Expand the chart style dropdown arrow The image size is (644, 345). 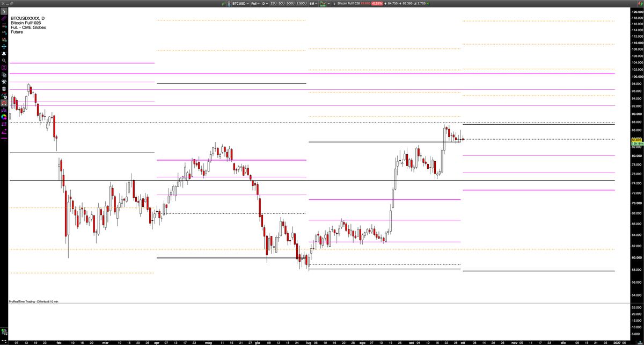[x=328, y=3]
